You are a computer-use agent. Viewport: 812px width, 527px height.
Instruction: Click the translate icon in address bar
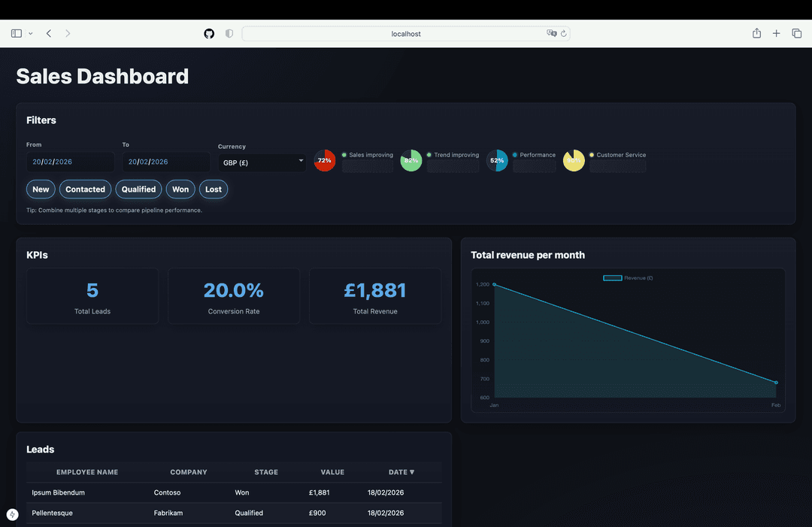(x=552, y=34)
